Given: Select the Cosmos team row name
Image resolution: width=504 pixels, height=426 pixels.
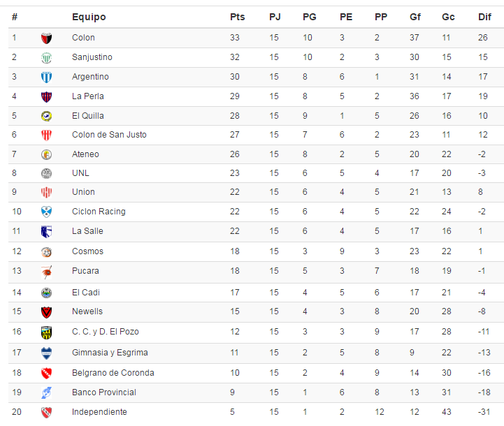Looking at the screenshot, I should coord(88,251).
